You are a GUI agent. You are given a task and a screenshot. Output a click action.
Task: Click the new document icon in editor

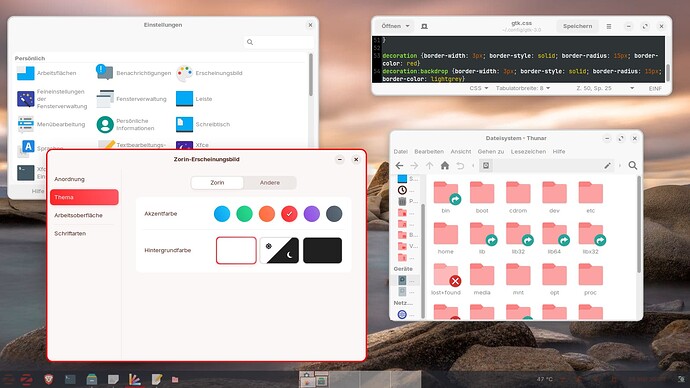pyautogui.click(x=424, y=26)
